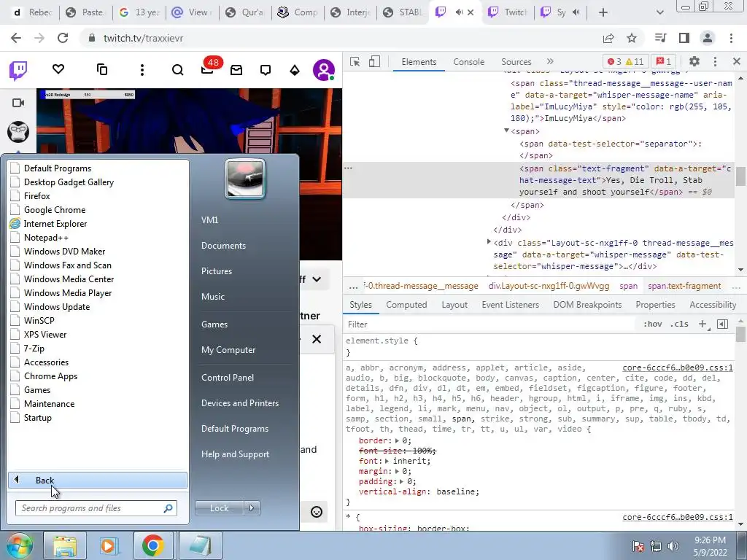Image resolution: width=747 pixels, height=560 pixels.
Task: Reload the Twitch page
Action: (x=63, y=38)
